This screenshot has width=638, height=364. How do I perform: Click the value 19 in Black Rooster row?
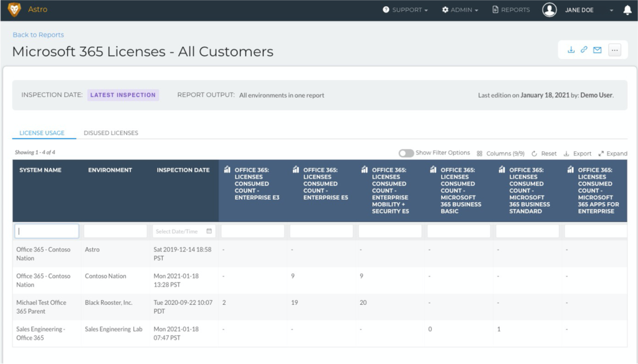coord(295,302)
